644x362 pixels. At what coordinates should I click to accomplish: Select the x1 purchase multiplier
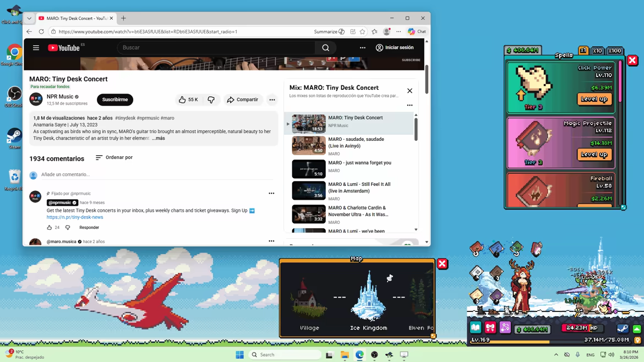coord(583,50)
